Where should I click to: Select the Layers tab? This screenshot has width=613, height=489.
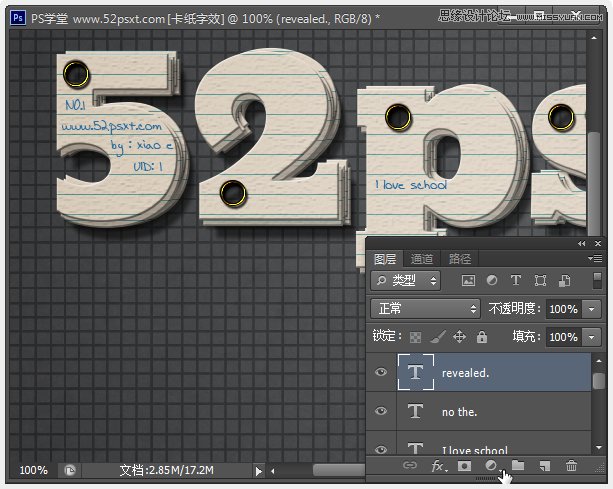point(385,259)
